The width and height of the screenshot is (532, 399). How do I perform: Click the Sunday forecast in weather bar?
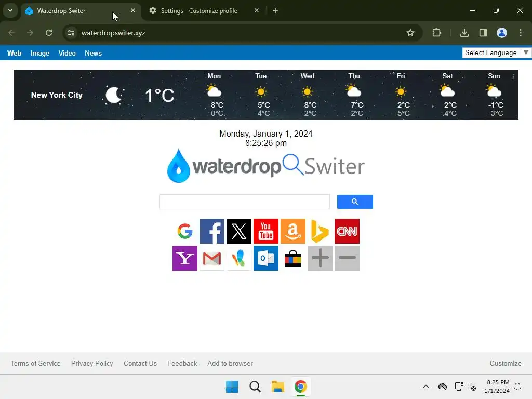tap(495, 95)
